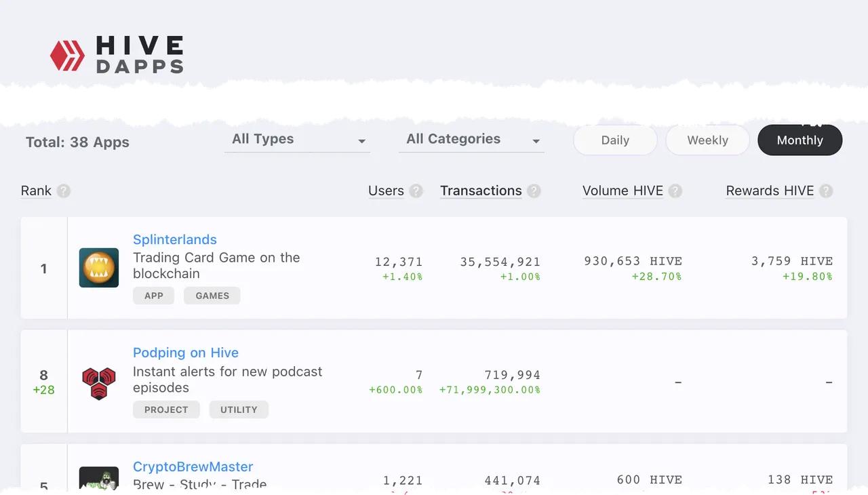Sort by the Transactions column
The height and width of the screenshot is (495, 868).
pyautogui.click(x=481, y=191)
